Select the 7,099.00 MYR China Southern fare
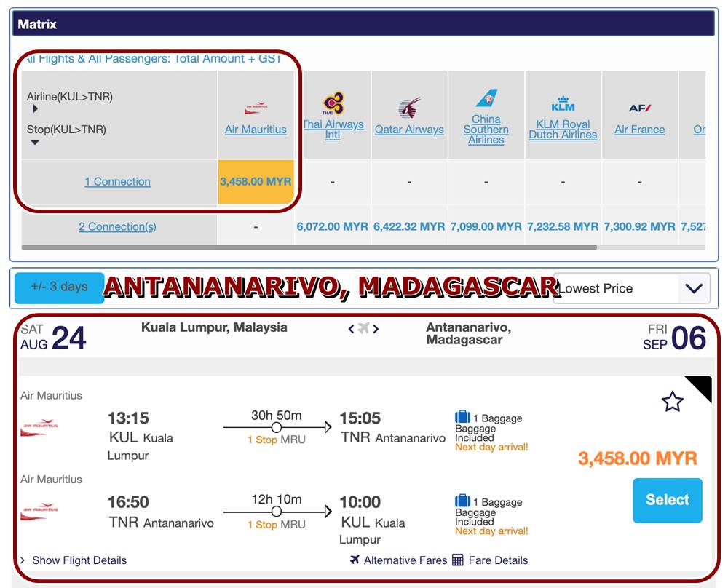Viewport: 728px width, 588px height. tap(486, 226)
